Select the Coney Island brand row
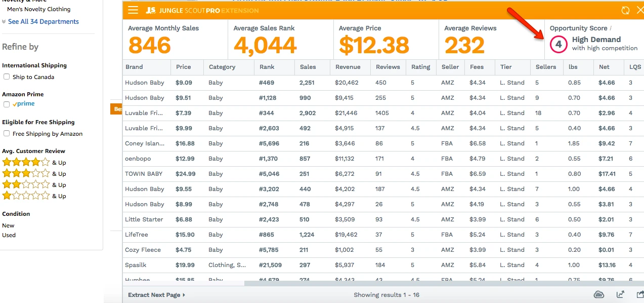The image size is (644, 303). (384, 143)
